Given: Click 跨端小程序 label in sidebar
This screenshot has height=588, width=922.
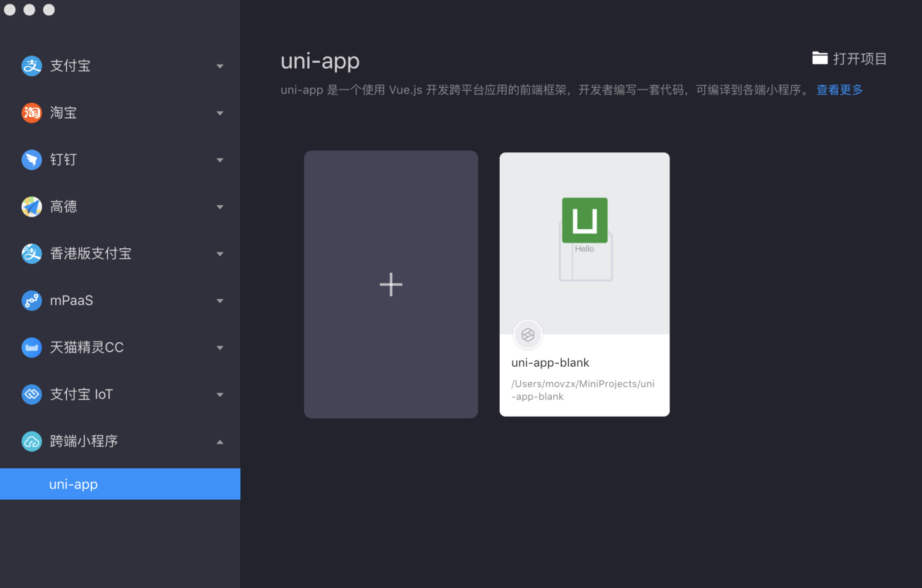Looking at the screenshot, I should (84, 441).
